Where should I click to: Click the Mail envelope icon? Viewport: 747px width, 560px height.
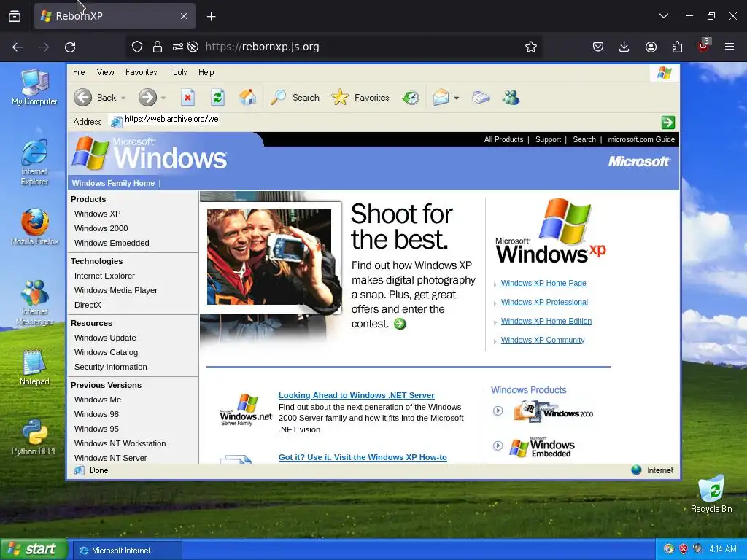click(441, 98)
